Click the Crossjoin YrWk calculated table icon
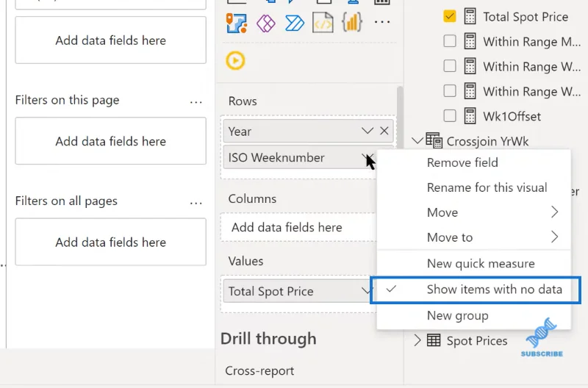Image resolution: width=588 pixels, height=388 pixels. click(434, 140)
